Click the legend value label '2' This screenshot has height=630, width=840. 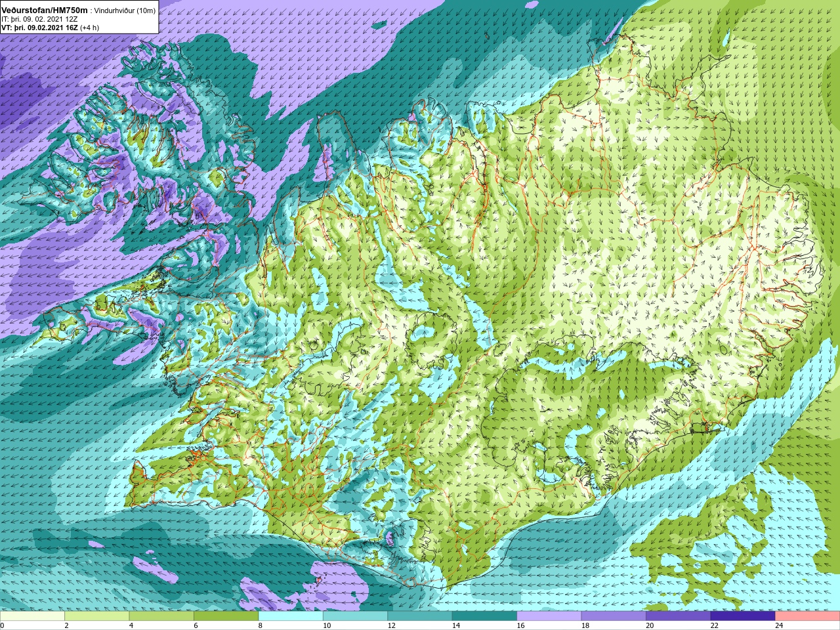(x=66, y=625)
